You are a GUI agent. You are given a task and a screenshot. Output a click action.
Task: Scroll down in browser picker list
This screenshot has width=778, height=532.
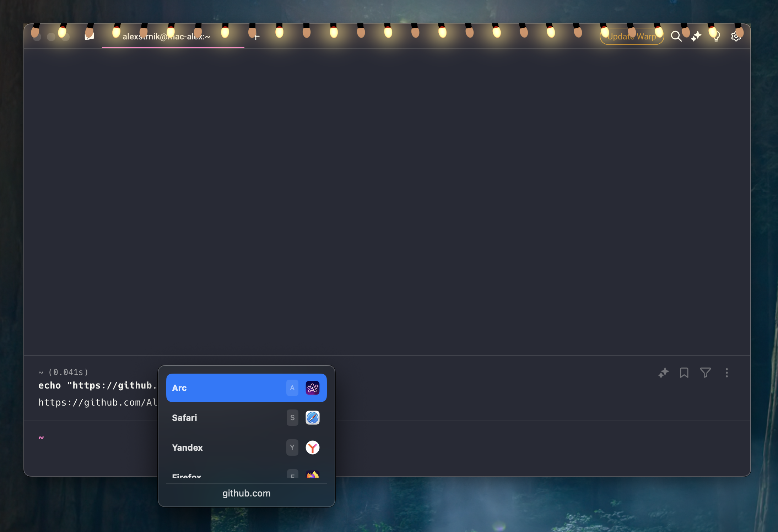click(x=247, y=475)
